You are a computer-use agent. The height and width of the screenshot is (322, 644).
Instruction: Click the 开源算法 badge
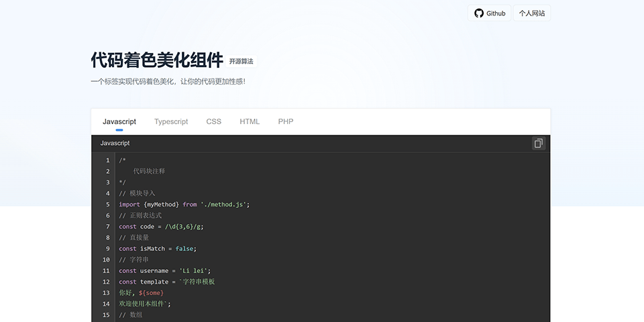tap(241, 61)
